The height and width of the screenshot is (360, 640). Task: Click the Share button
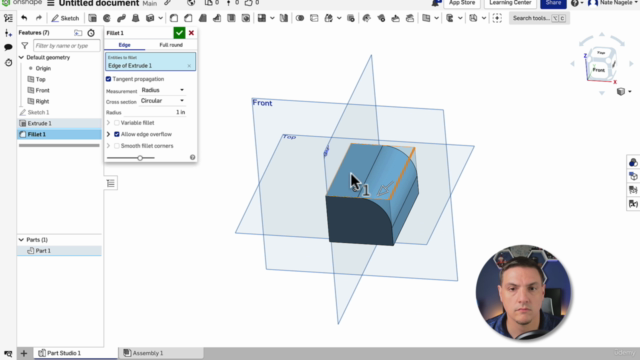(553, 3)
